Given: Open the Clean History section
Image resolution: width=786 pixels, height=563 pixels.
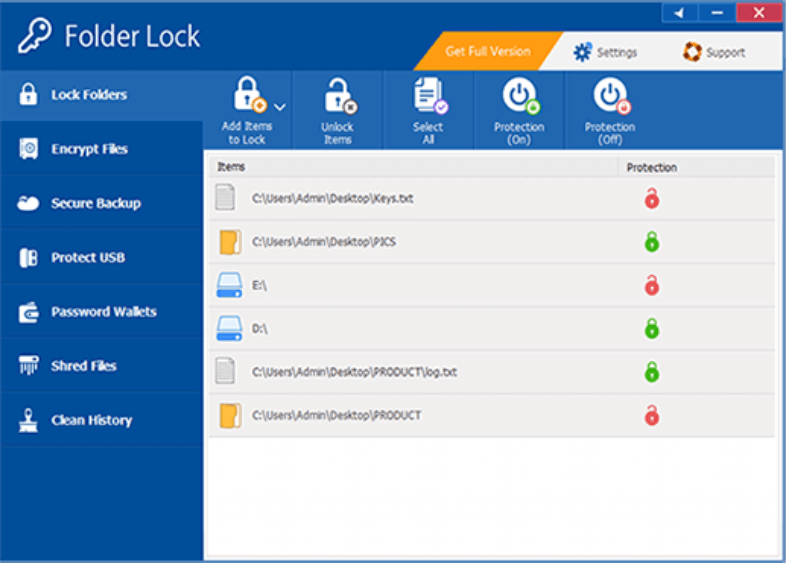Looking at the screenshot, I should coord(102,420).
